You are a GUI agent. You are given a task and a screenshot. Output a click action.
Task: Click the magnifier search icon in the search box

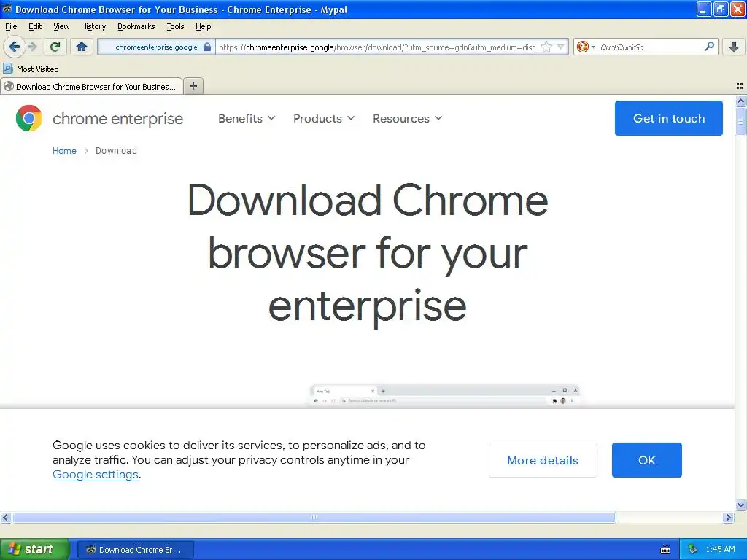[709, 46]
